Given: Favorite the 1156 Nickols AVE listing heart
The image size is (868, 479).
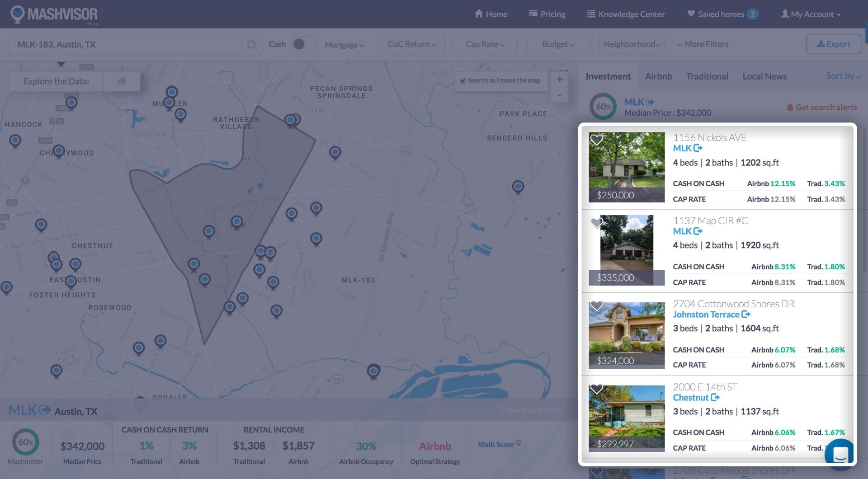Looking at the screenshot, I should [x=596, y=140].
